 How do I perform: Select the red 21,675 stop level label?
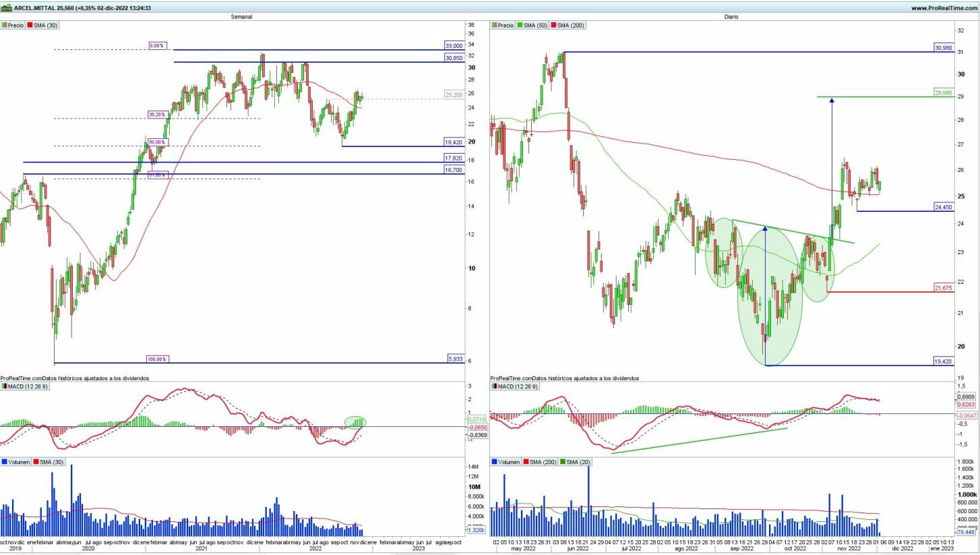[944, 288]
